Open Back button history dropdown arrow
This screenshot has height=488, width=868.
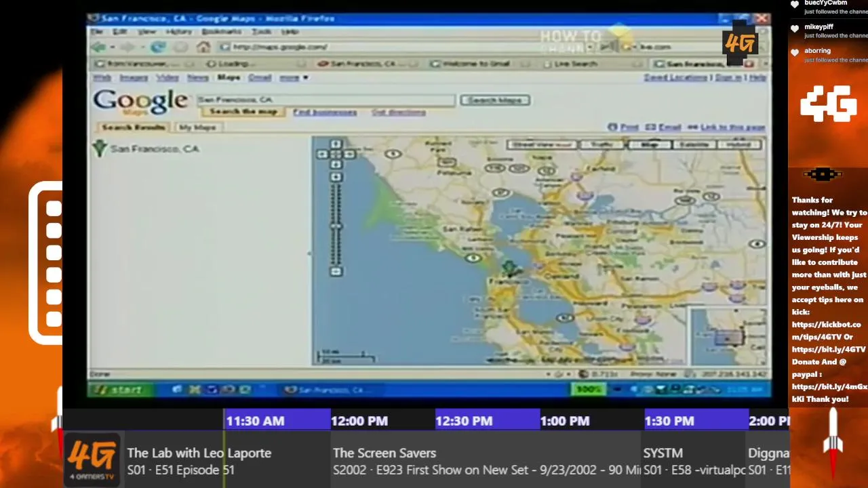tap(112, 47)
